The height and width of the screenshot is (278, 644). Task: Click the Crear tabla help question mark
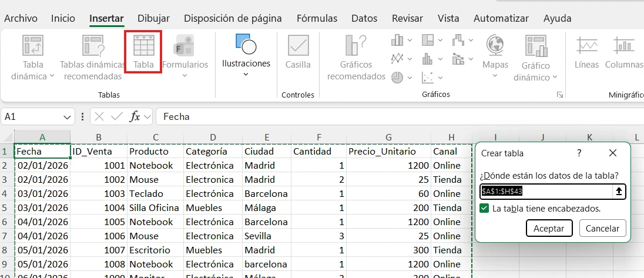(x=579, y=153)
